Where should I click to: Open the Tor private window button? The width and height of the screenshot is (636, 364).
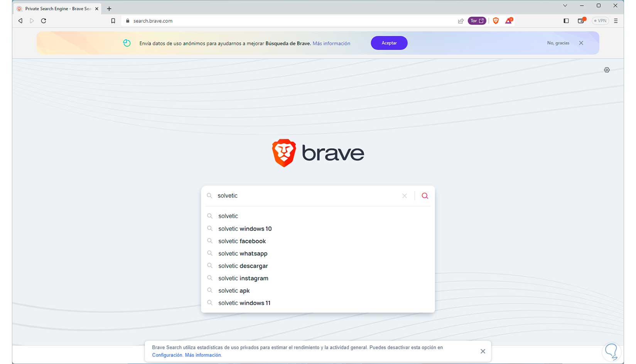tap(477, 21)
